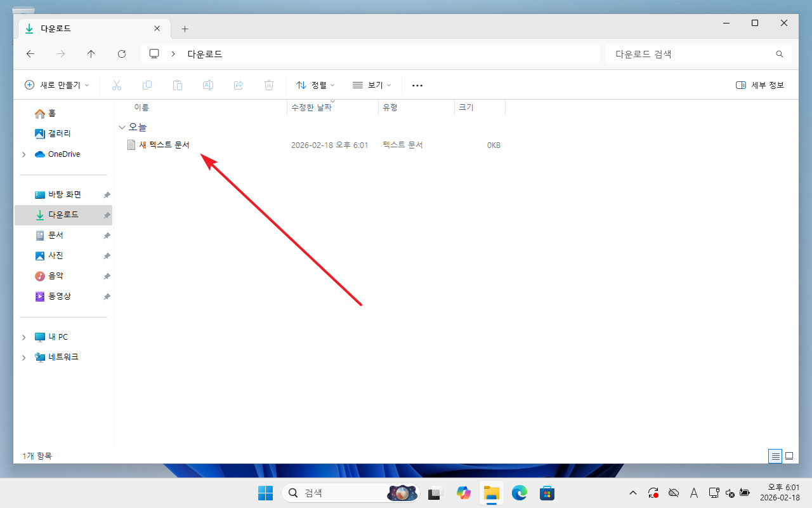Select 문서 in the sidebar
The image size is (812, 508).
pyautogui.click(x=56, y=236)
